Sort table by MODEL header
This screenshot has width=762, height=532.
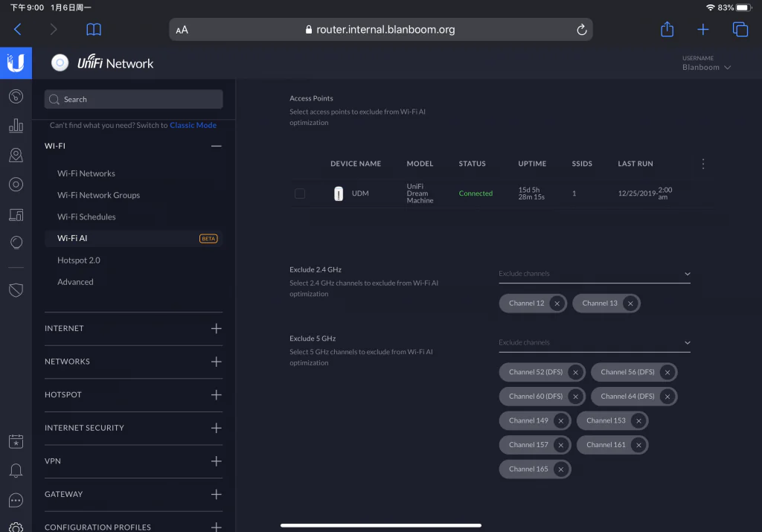[420, 164]
